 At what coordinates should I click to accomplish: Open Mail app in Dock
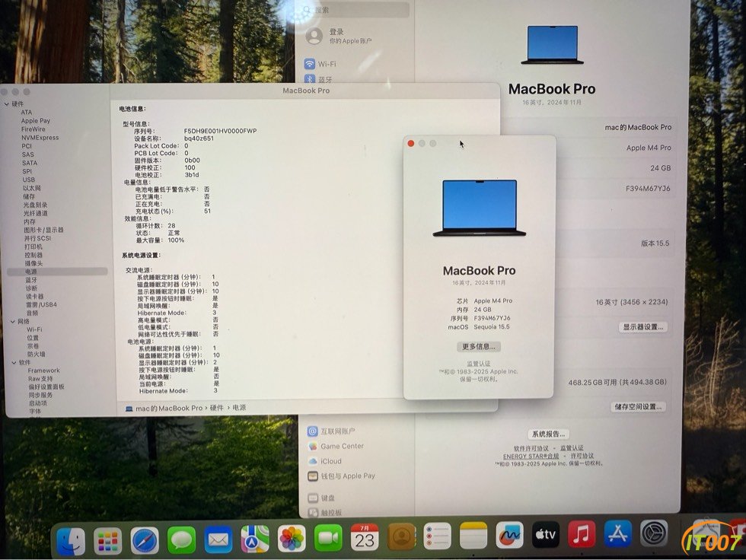[x=218, y=539]
